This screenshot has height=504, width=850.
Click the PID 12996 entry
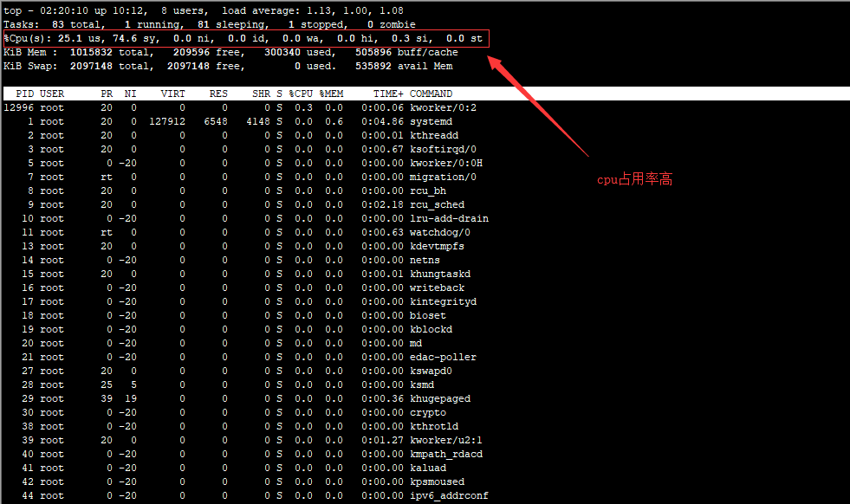pos(19,107)
